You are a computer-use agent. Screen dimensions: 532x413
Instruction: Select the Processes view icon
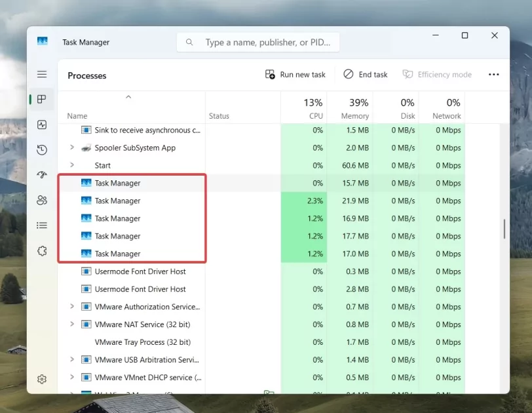[42, 99]
